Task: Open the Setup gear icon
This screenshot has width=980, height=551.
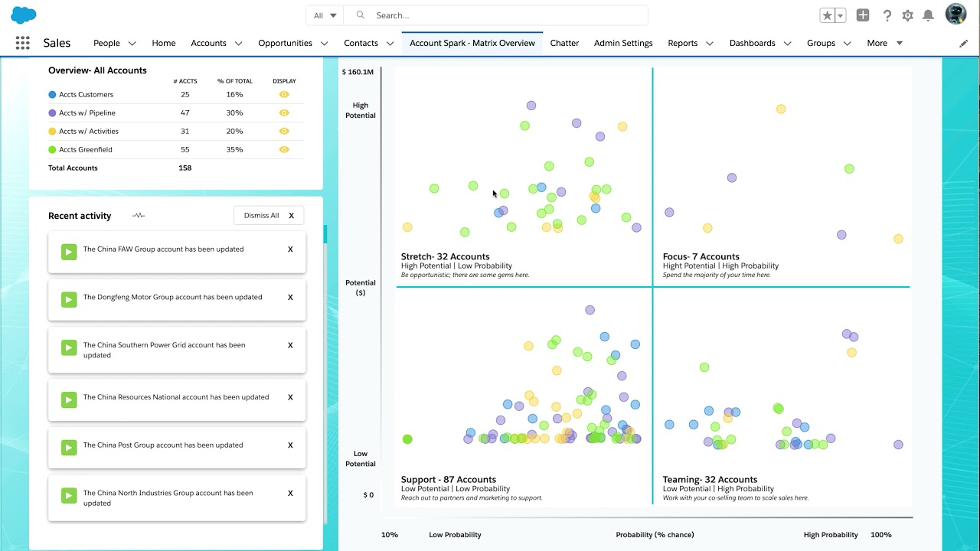Action: (907, 15)
